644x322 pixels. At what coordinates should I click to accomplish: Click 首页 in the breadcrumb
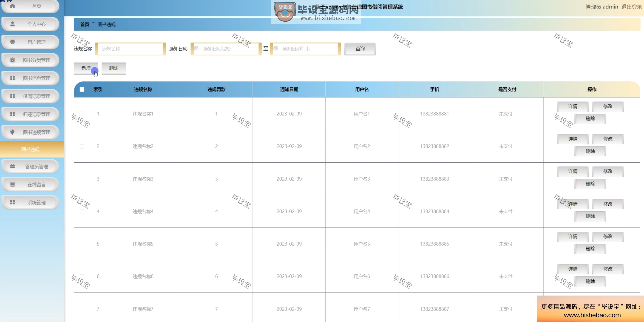(x=85, y=24)
